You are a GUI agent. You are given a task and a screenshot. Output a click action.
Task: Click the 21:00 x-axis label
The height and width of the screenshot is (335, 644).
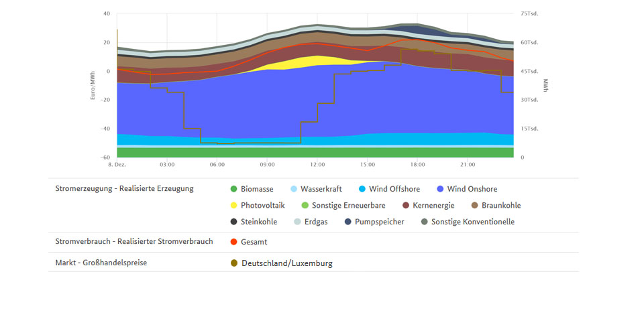(468, 164)
